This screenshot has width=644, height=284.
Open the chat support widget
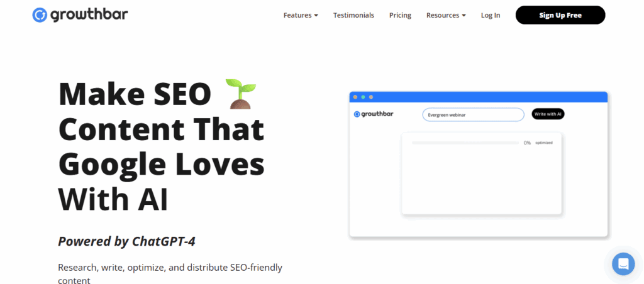point(623,263)
